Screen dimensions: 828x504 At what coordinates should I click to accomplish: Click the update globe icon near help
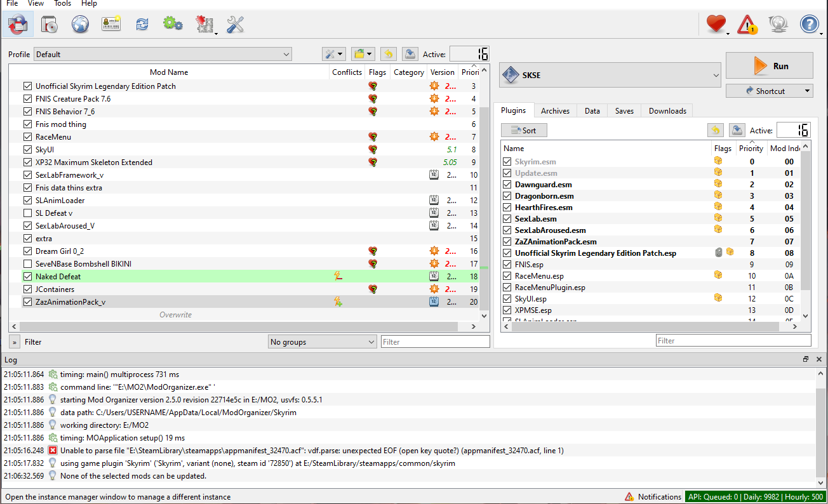(778, 25)
